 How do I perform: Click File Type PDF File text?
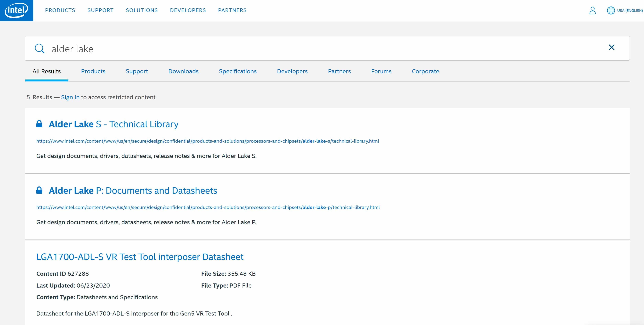coord(226,286)
